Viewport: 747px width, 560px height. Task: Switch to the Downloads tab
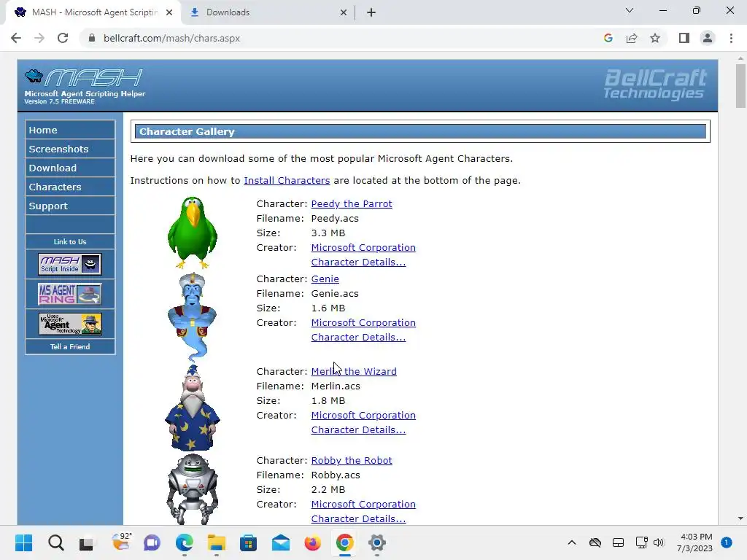click(x=268, y=12)
